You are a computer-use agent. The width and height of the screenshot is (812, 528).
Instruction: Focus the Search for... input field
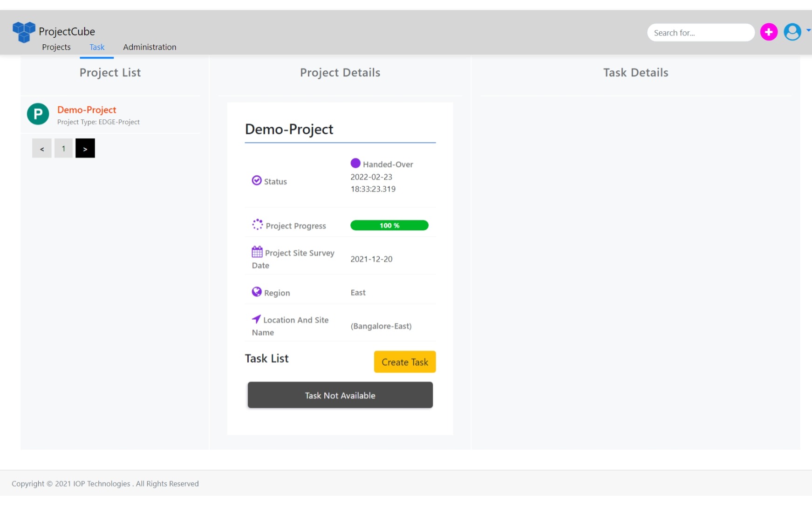700,33
